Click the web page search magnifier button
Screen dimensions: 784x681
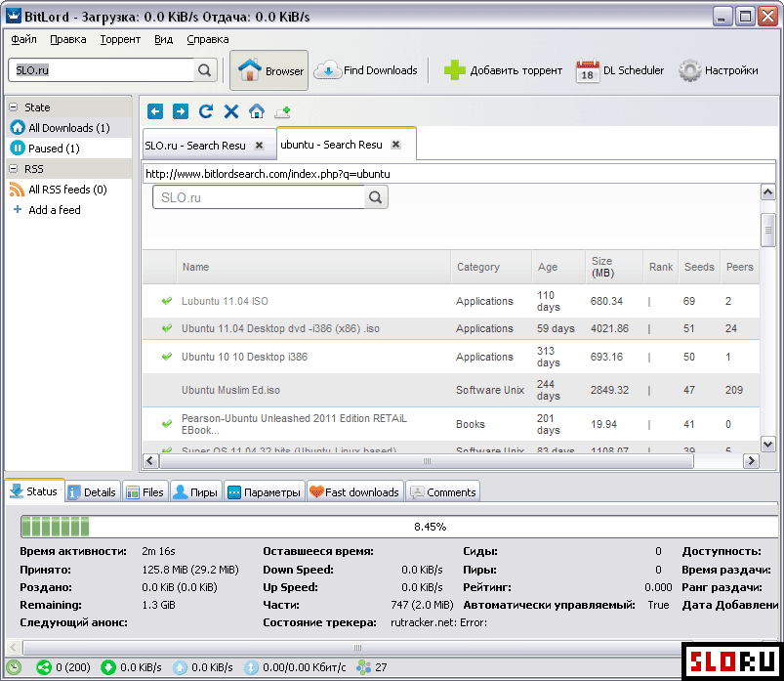(376, 197)
